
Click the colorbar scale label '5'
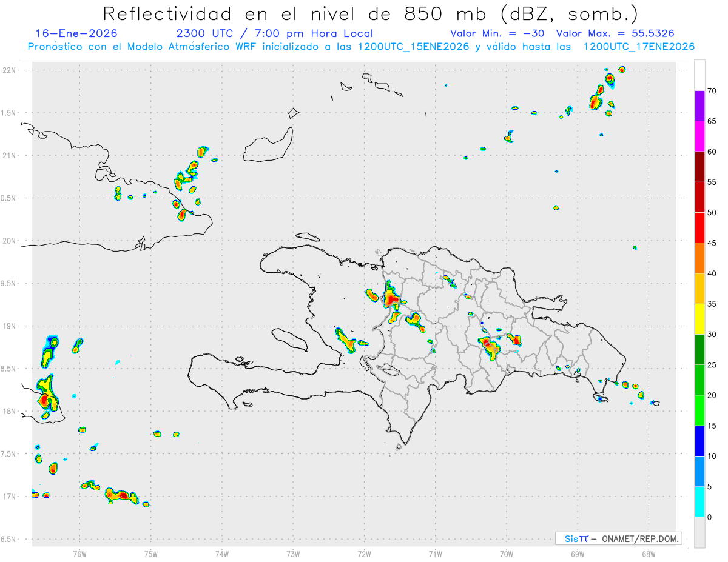(709, 487)
